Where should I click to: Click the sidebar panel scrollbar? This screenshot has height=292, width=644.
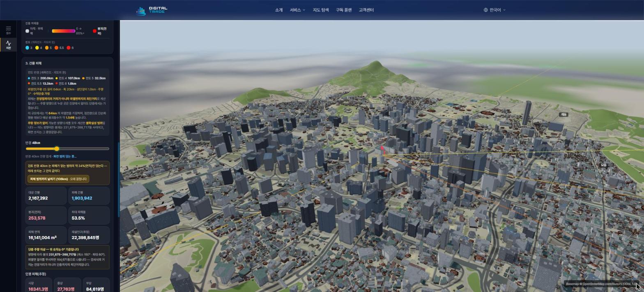[x=119, y=179]
